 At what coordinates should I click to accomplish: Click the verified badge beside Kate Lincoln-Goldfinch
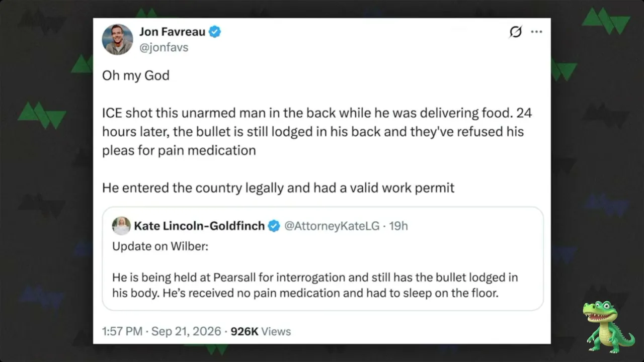point(274,226)
